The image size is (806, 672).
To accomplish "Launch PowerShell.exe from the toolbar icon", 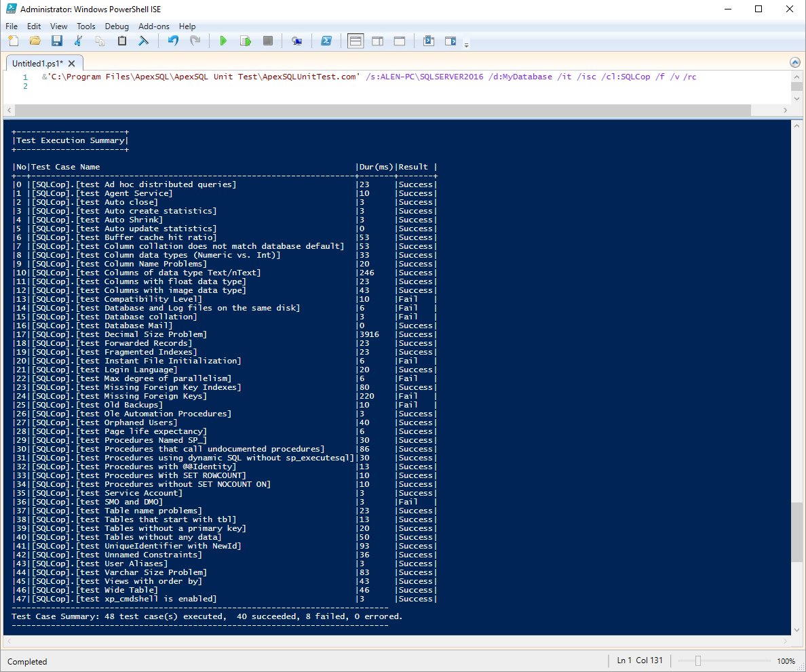I will 326,41.
